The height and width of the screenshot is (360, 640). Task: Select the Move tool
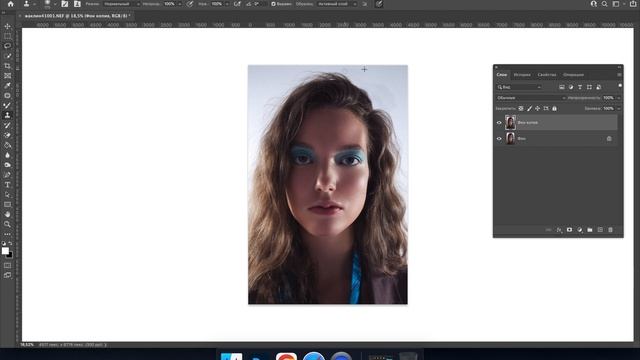coord(7,26)
